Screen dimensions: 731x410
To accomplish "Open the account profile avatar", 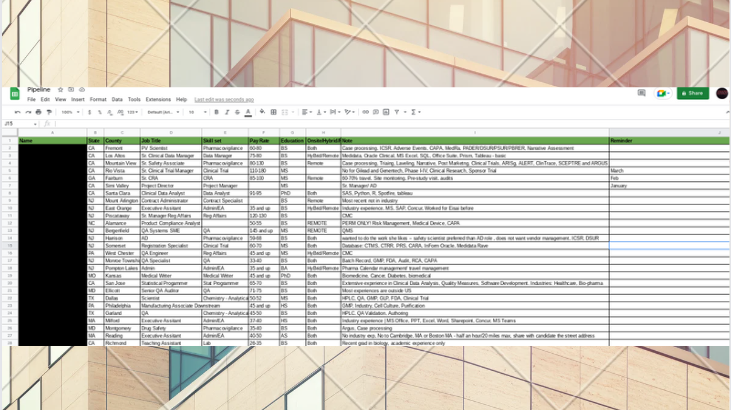I will coord(722,93).
